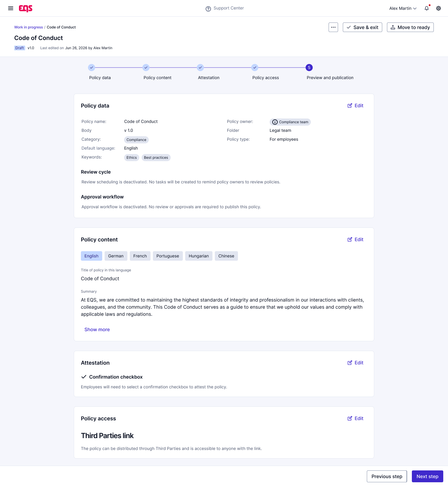448x487 pixels.
Task: Click the Approval workflow heading
Action: point(102,197)
